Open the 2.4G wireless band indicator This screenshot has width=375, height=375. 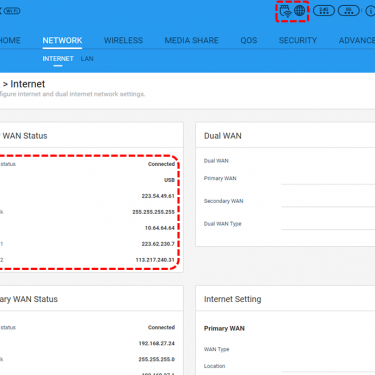(324, 11)
